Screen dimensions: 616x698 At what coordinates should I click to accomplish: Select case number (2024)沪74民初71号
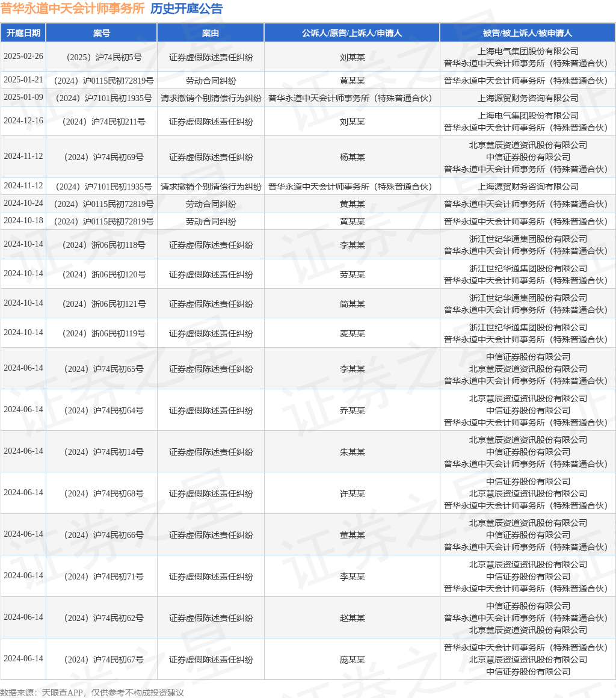click(x=102, y=576)
